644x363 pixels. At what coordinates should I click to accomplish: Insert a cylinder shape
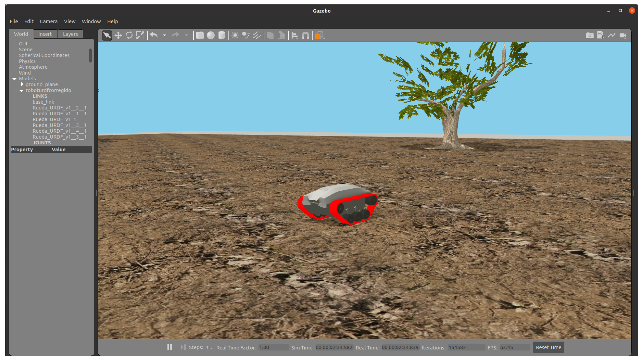pos(222,36)
